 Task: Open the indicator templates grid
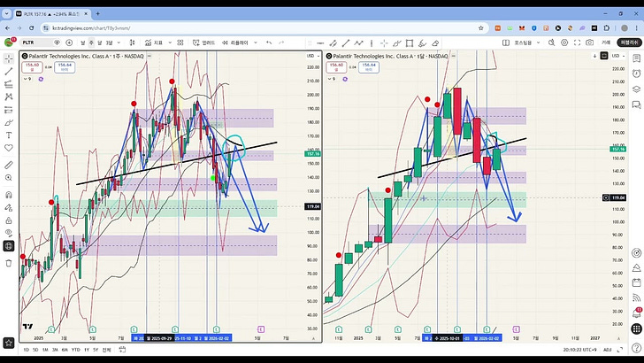click(180, 42)
